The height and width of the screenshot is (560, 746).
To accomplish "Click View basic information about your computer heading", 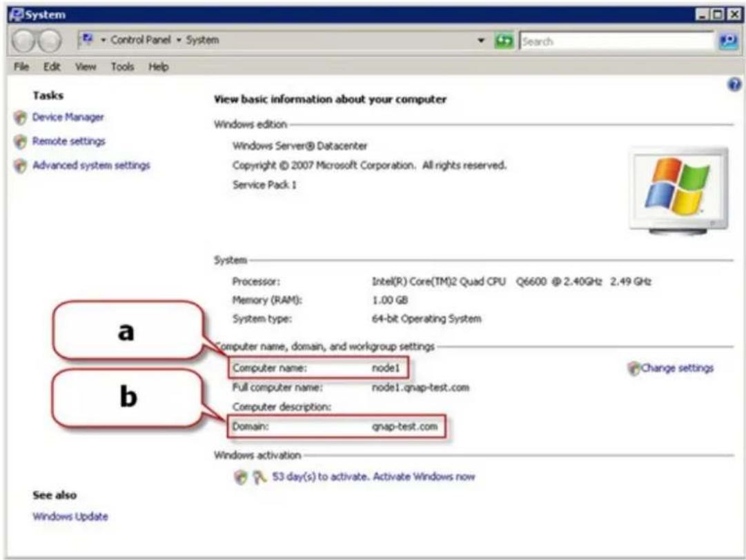I will click(330, 99).
